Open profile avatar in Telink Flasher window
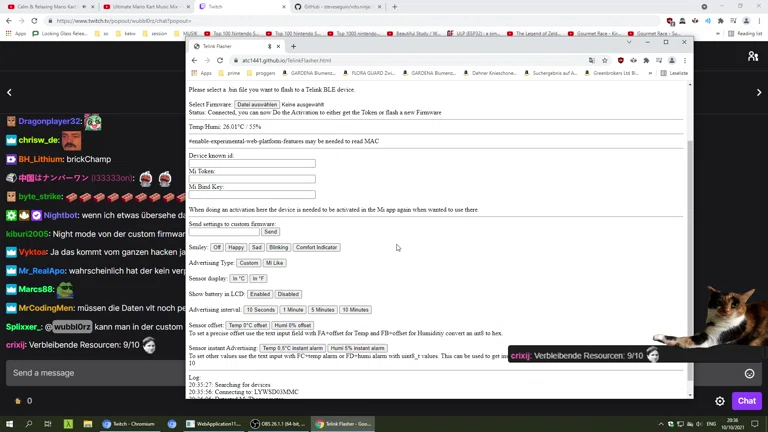Screen dimensions: 768x432 672,60
